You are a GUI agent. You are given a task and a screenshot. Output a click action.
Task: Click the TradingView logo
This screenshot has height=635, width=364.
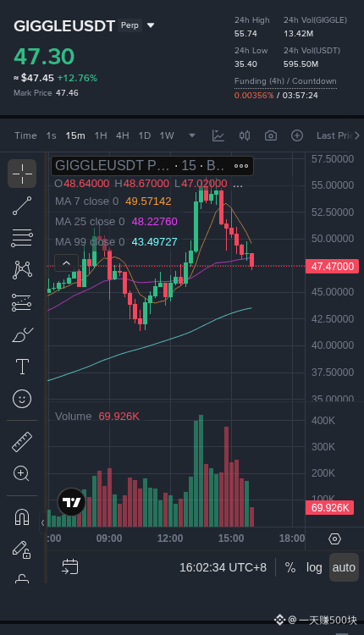pyautogui.click(x=72, y=502)
